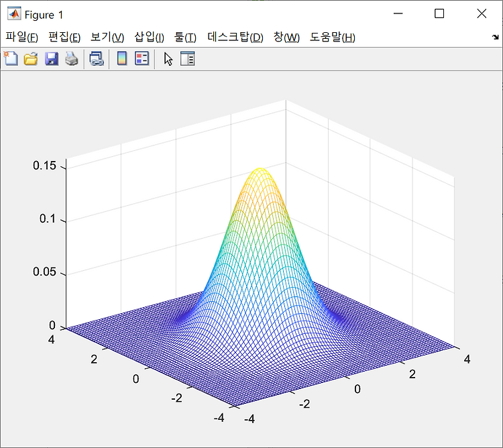Open a file via the folder icon
Screen dimensions: 503x448
click(31, 59)
